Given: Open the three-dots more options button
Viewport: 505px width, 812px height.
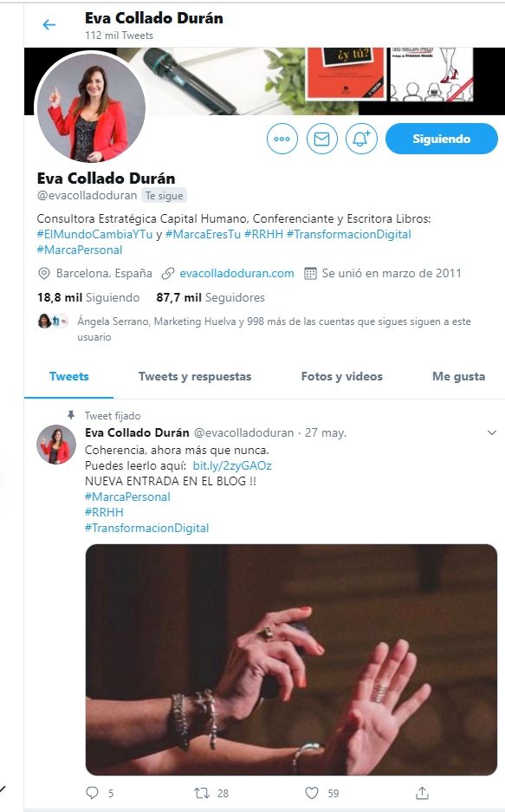Looking at the screenshot, I should point(282,139).
